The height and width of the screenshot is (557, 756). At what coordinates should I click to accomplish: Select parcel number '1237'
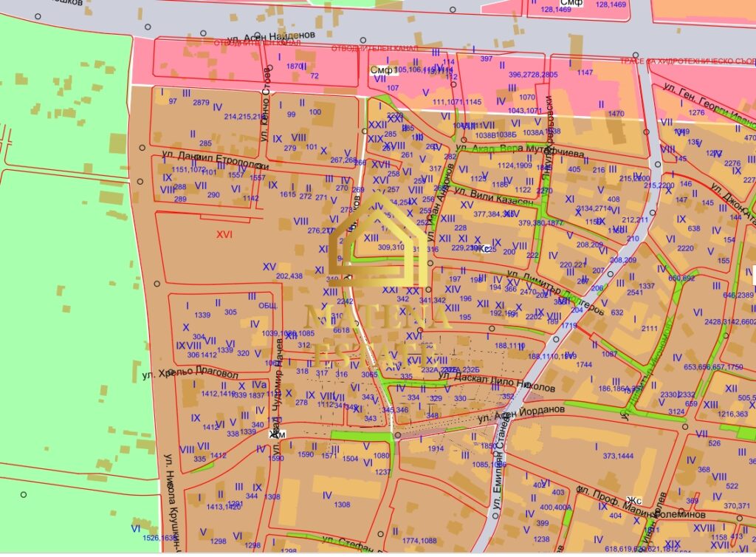(x=383, y=471)
